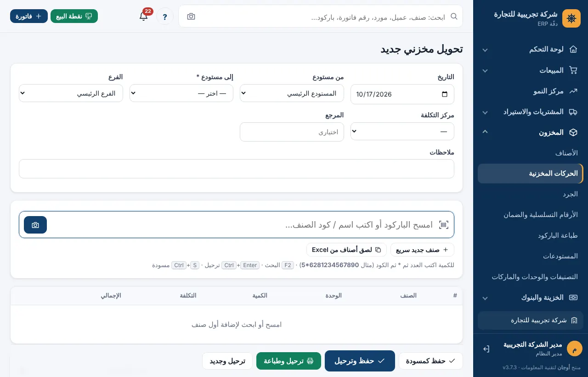The width and height of the screenshot is (588, 377).
Task: Click the barcode or item code input
Action: pyautogui.click(x=237, y=225)
